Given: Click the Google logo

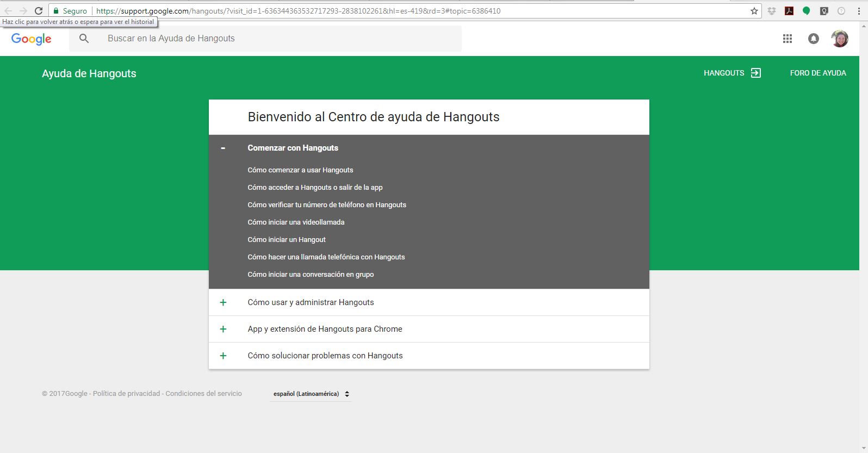Looking at the screenshot, I should tap(32, 39).
